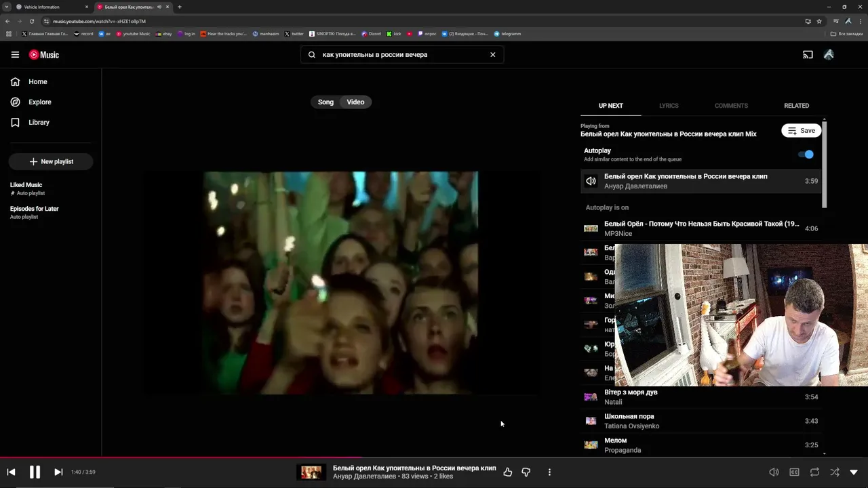
Task: Toggle closed captions in player bar
Action: tap(794, 472)
